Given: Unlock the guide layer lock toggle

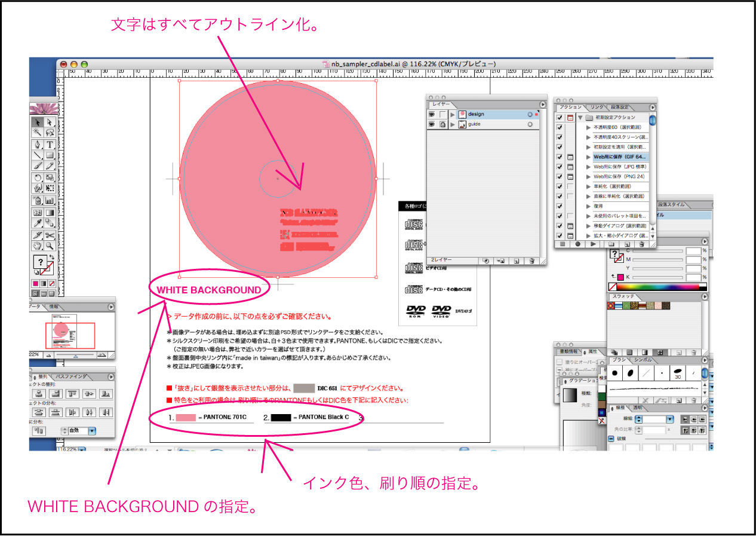Looking at the screenshot, I should click(x=442, y=124).
